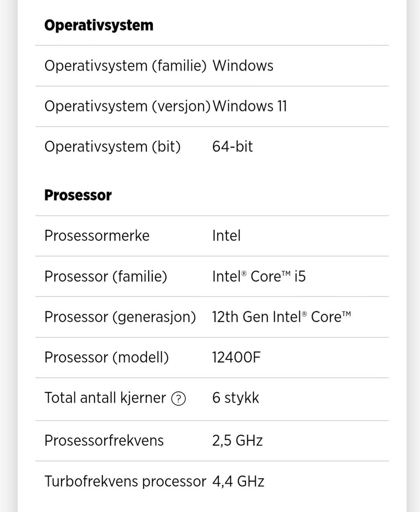Viewport: 420px width, 512px height.
Task: Click the Intel Core i5 value
Action: coord(259,276)
